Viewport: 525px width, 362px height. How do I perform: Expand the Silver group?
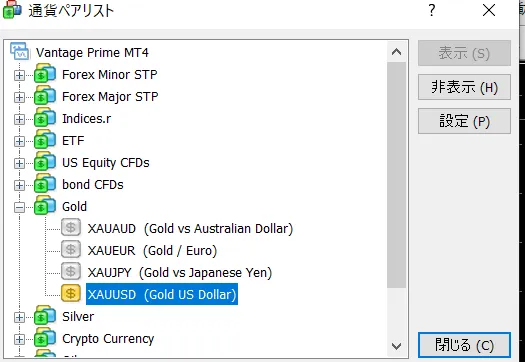point(19,317)
